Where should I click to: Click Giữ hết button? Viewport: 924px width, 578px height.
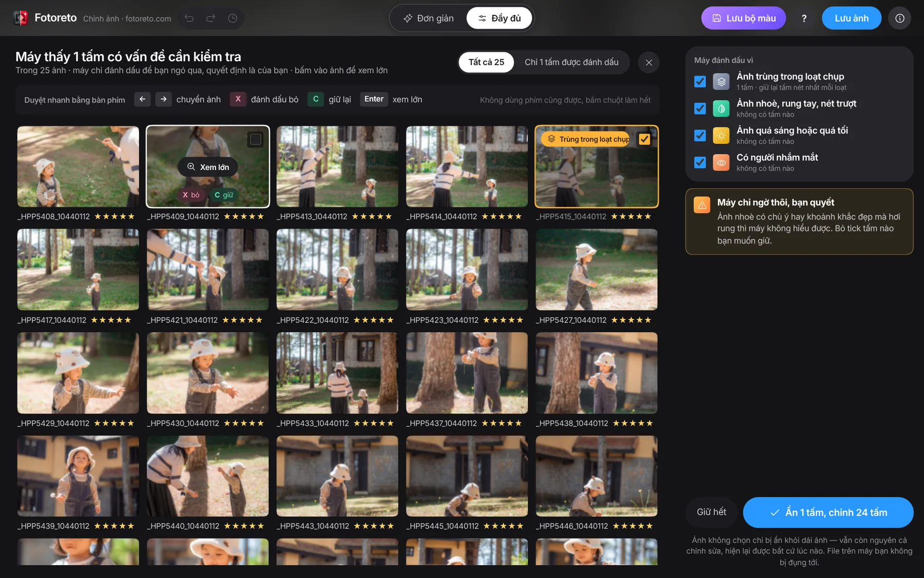(x=711, y=512)
